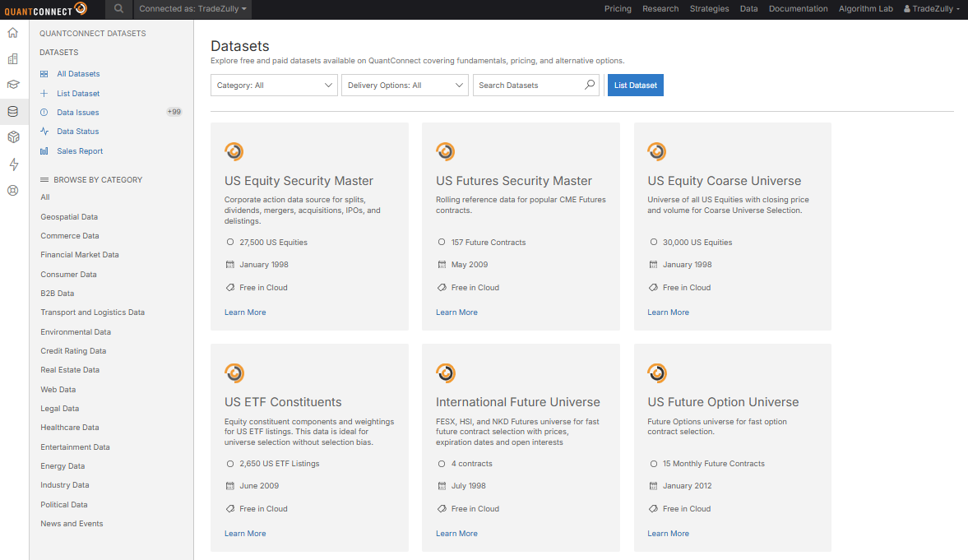Click the List Dataset blue button
The width and height of the screenshot is (968, 560).
coord(635,86)
